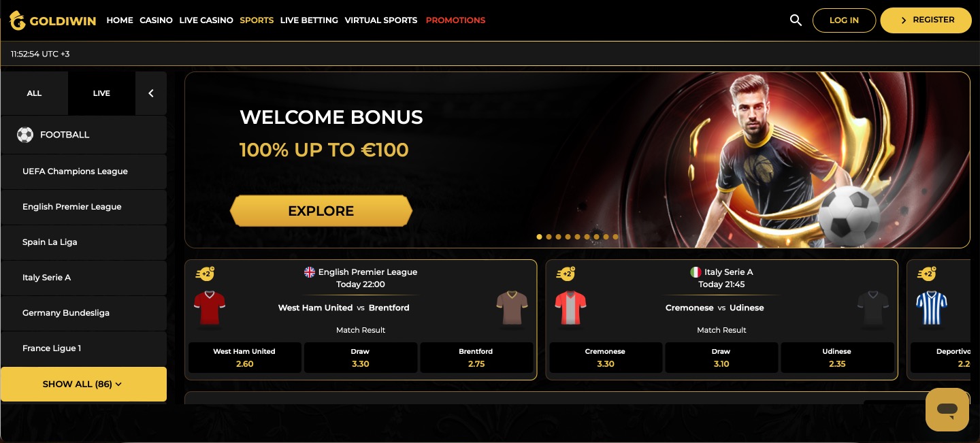Switch sidebar to LIVE events
This screenshot has width=980, height=443.
(101, 93)
